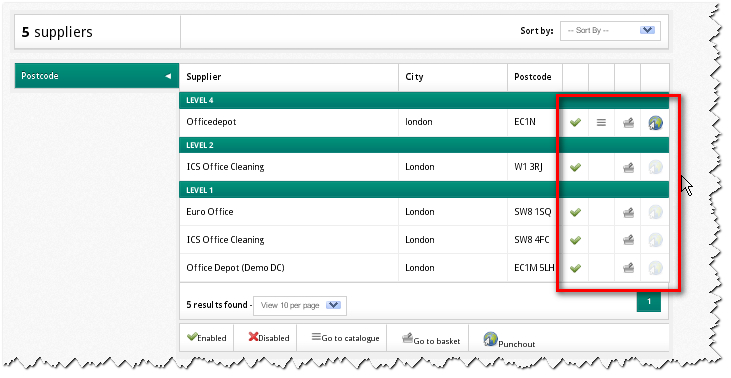Click the EC1M 5LH postcode cell
Image resolution: width=731 pixels, height=378 pixels.
coord(534,268)
